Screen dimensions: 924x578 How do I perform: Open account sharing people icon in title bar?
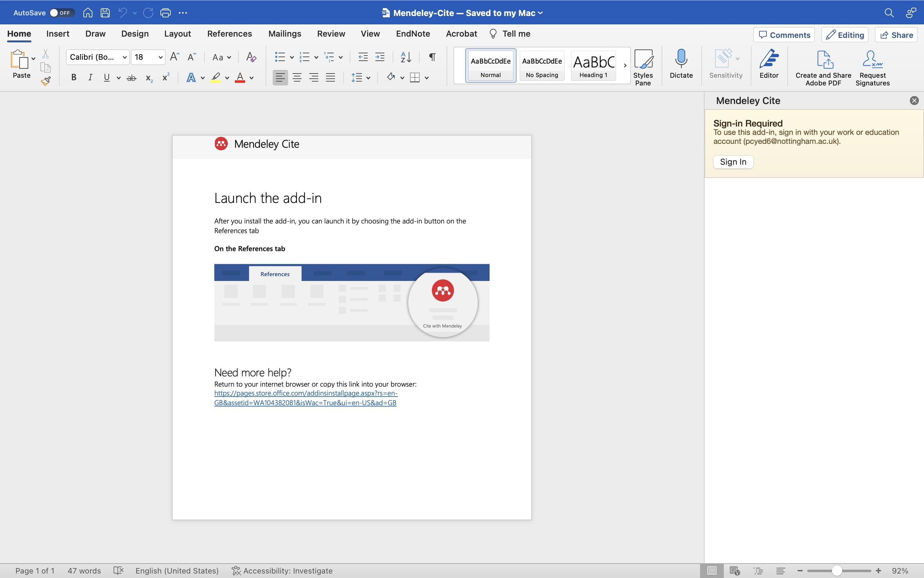click(x=911, y=13)
